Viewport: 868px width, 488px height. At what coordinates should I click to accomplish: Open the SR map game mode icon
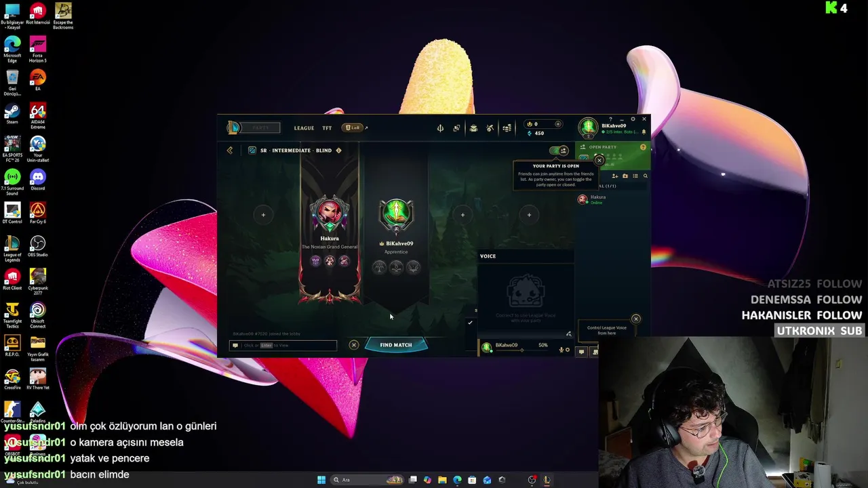[252, 150]
